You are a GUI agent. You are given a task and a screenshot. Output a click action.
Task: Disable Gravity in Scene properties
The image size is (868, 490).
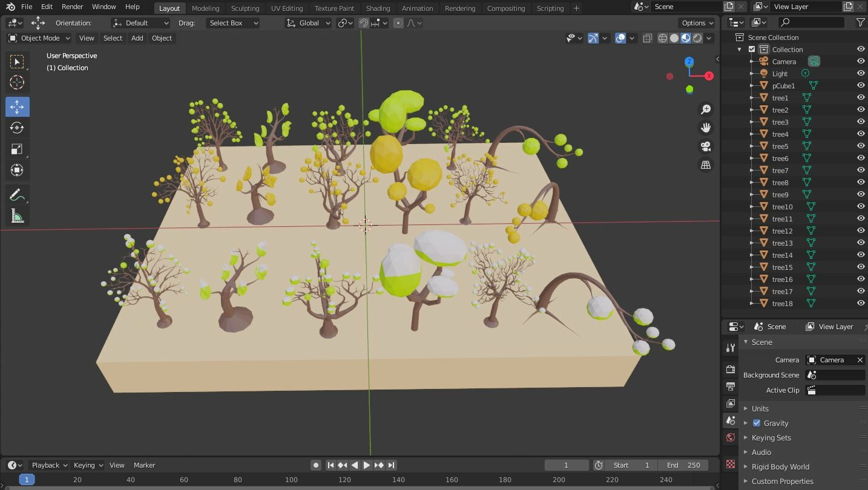[756, 423]
